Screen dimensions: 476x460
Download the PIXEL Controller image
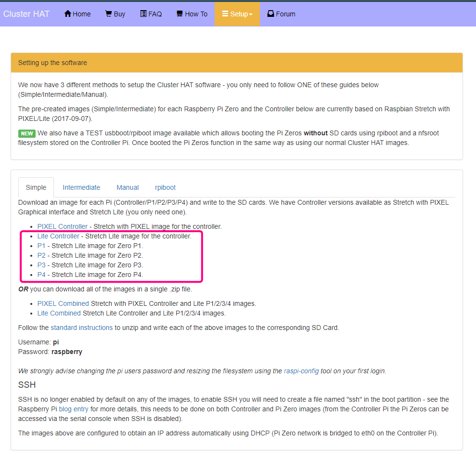click(62, 227)
